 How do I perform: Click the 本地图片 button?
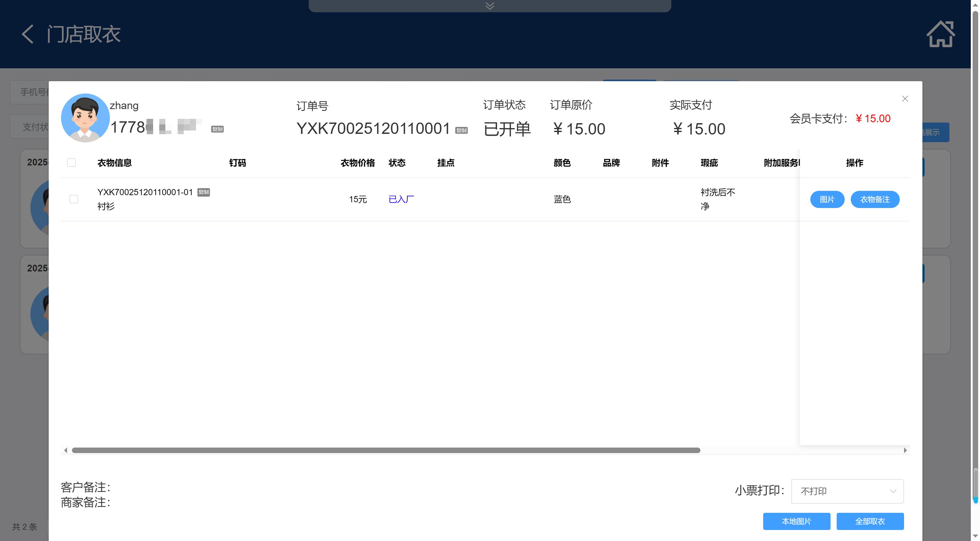(796, 521)
